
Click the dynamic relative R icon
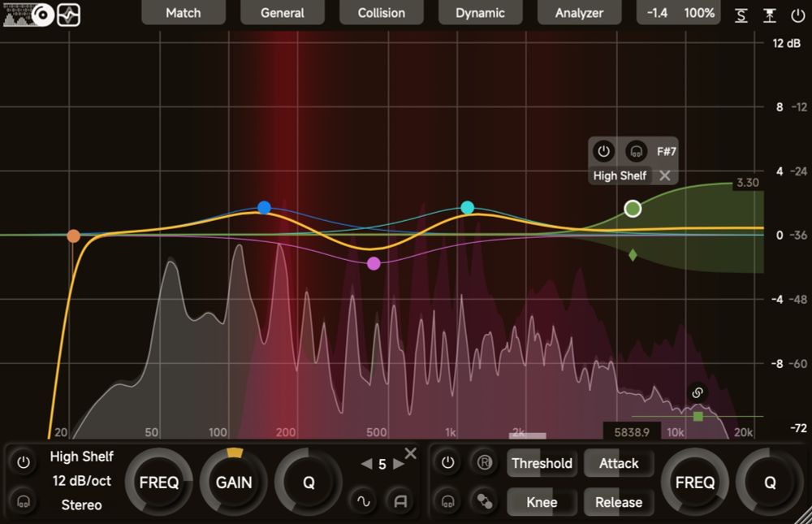tap(484, 462)
